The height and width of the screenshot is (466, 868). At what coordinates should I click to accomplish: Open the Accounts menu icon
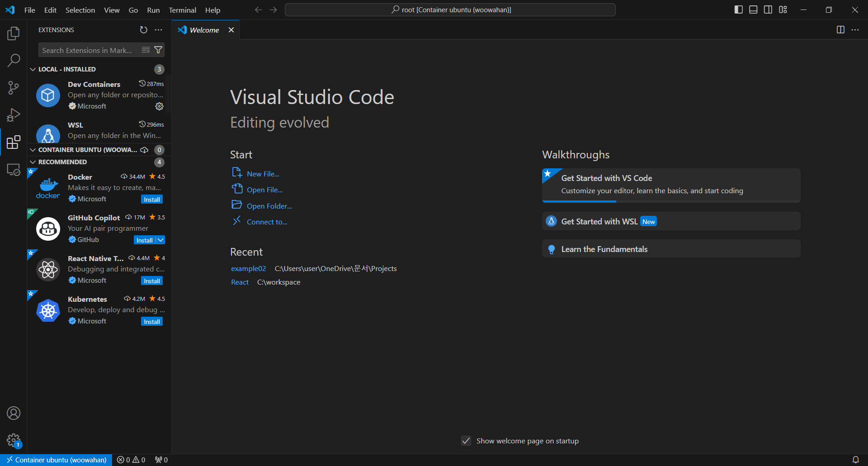pos(14,413)
